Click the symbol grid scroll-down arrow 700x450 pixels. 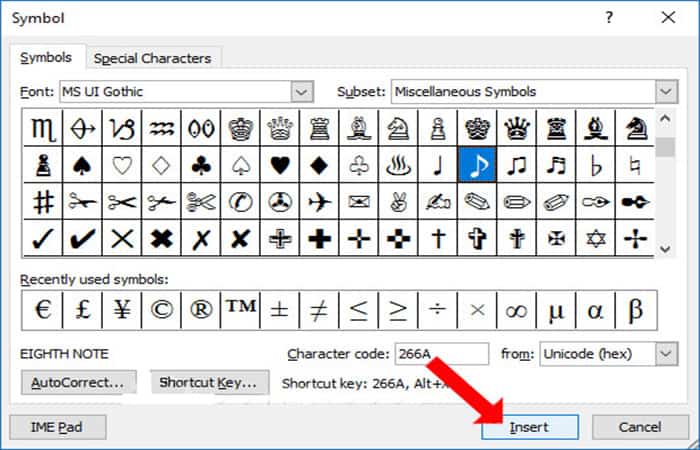pyautogui.click(x=665, y=249)
